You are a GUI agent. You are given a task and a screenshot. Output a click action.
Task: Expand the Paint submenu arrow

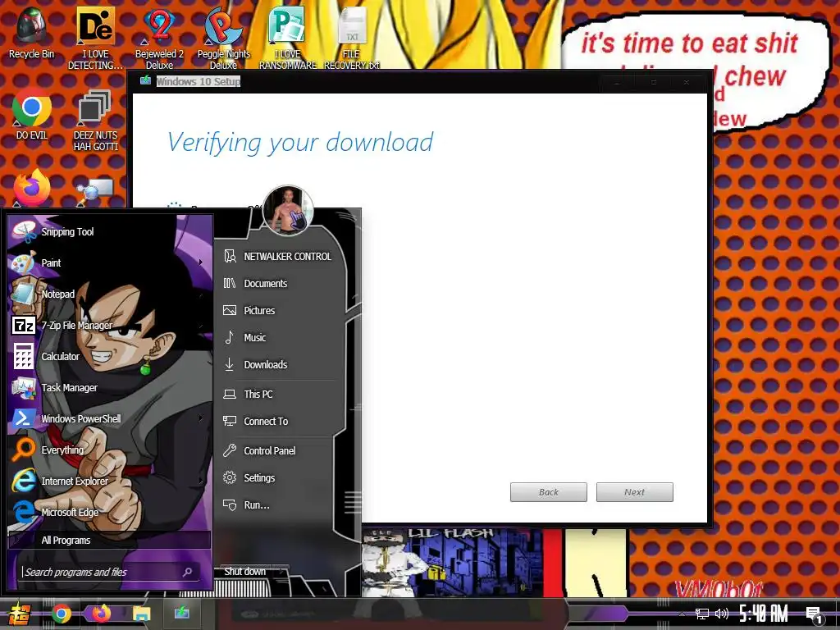coord(201,262)
